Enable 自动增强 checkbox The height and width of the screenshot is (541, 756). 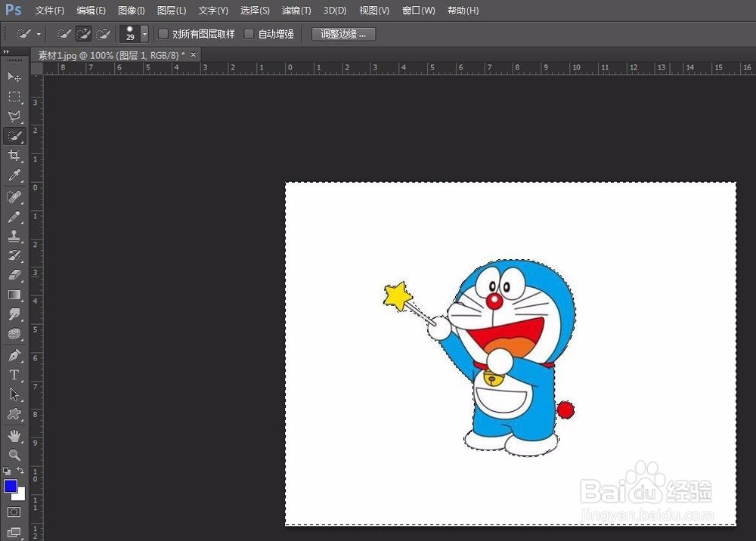[249, 34]
